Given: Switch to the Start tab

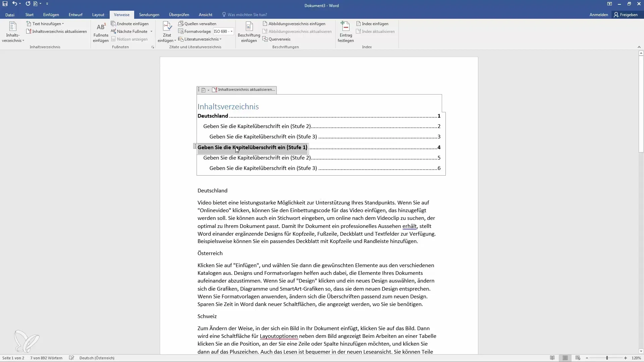Looking at the screenshot, I should [30, 15].
